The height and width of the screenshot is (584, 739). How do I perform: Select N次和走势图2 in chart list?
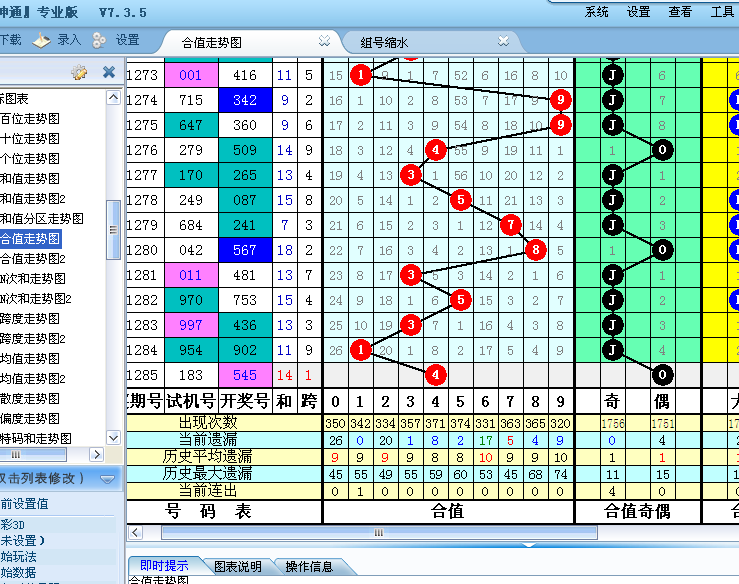tap(36, 299)
